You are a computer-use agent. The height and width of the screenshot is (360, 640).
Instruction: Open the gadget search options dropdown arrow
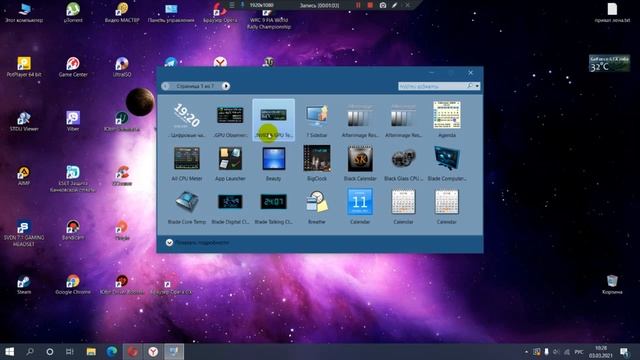(477, 86)
